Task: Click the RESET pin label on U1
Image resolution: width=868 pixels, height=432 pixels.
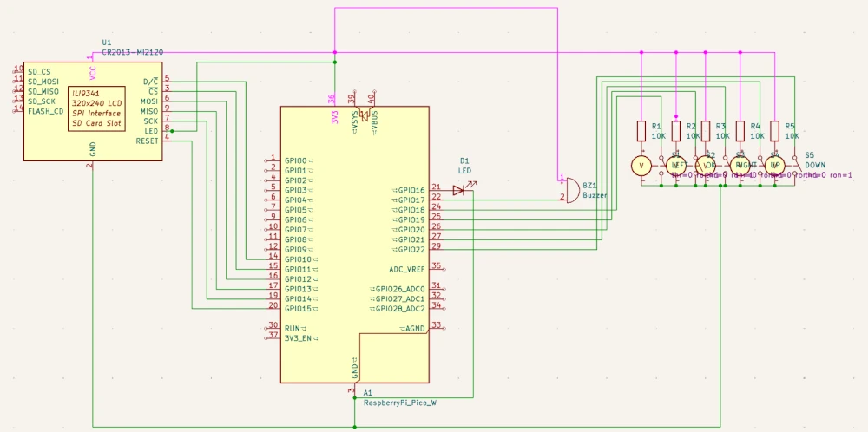Action: [147, 141]
